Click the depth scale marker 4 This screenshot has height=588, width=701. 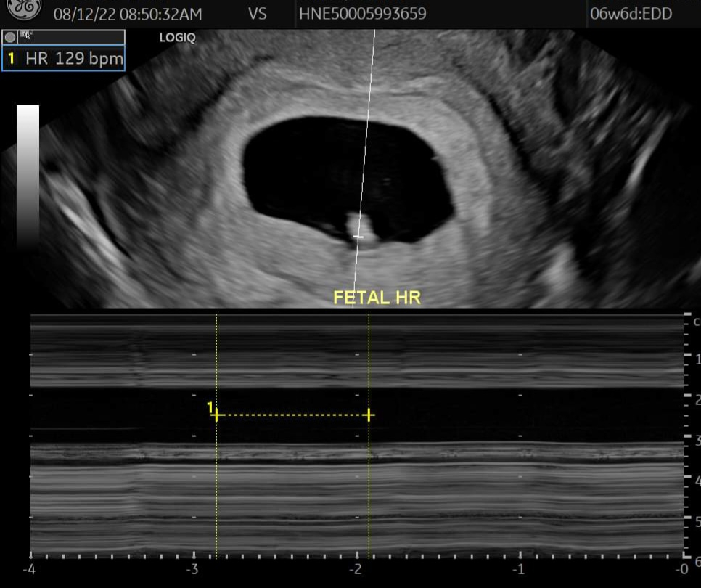[697, 481]
